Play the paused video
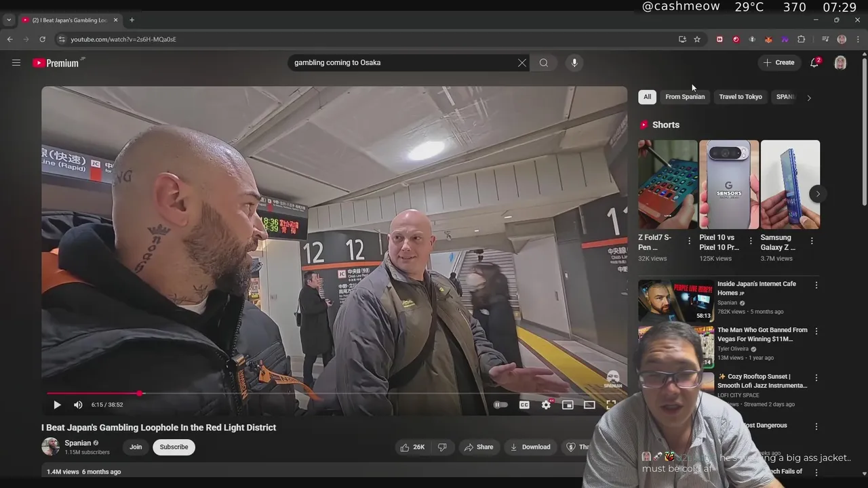Image resolution: width=868 pixels, height=488 pixels. click(x=57, y=405)
